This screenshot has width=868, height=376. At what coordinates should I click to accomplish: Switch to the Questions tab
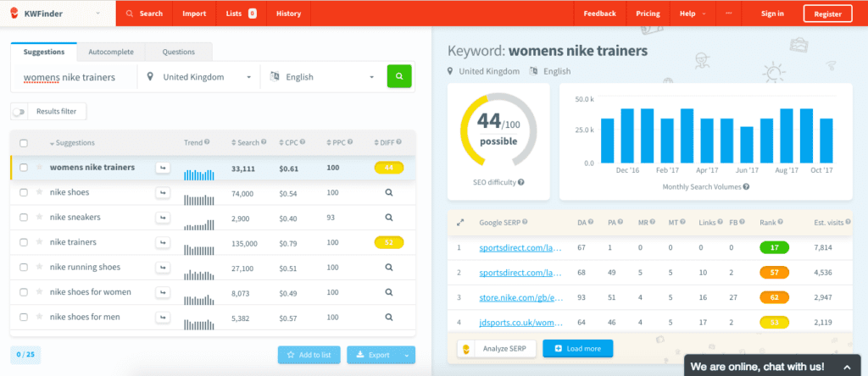click(x=178, y=52)
